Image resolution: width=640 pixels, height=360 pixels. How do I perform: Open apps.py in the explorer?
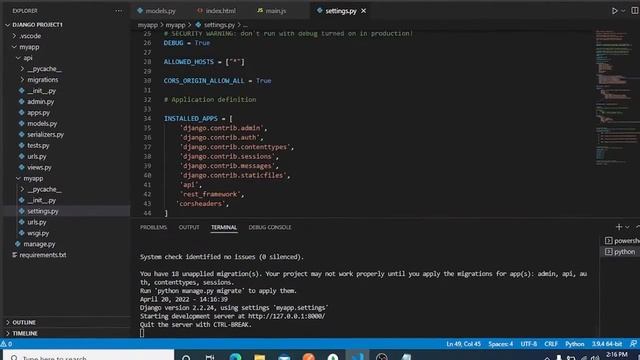click(x=38, y=113)
